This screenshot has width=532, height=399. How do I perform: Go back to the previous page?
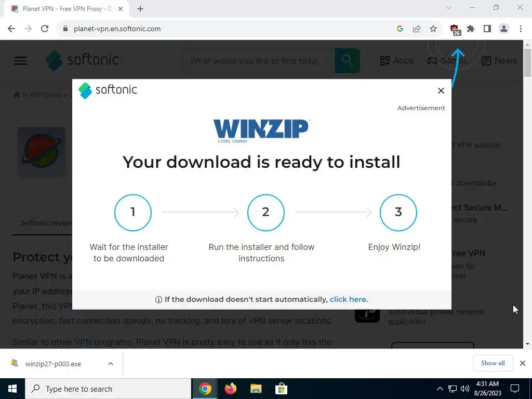pyautogui.click(x=11, y=29)
